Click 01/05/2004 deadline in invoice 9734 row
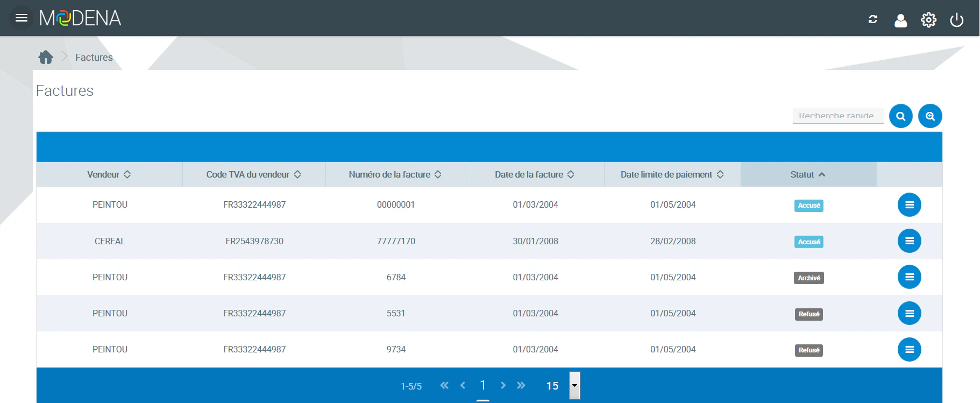 coord(673,349)
